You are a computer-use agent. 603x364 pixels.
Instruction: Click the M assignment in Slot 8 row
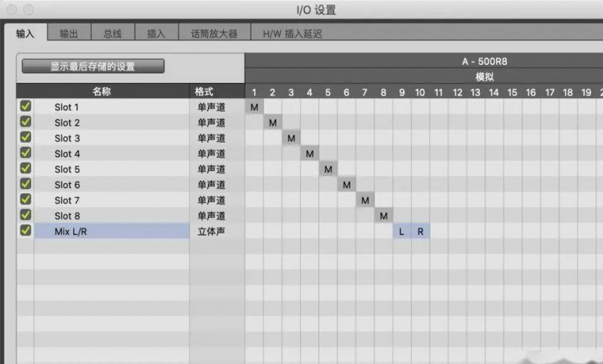pos(384,216)
